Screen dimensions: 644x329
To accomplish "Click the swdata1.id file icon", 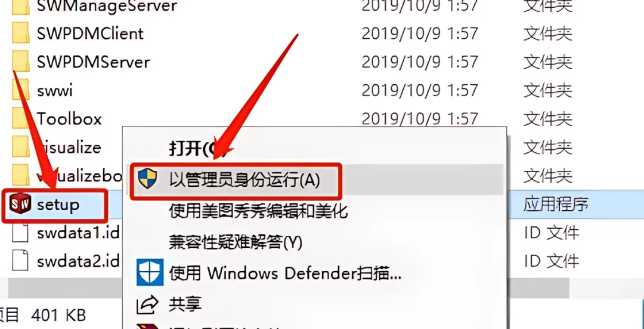I will [x=20, y=233].
